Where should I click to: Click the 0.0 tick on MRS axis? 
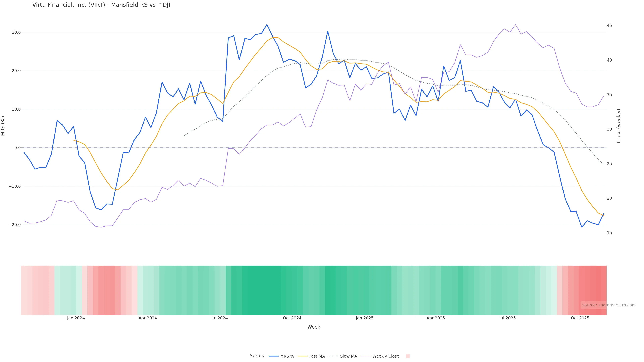click(x=17, y=148)
